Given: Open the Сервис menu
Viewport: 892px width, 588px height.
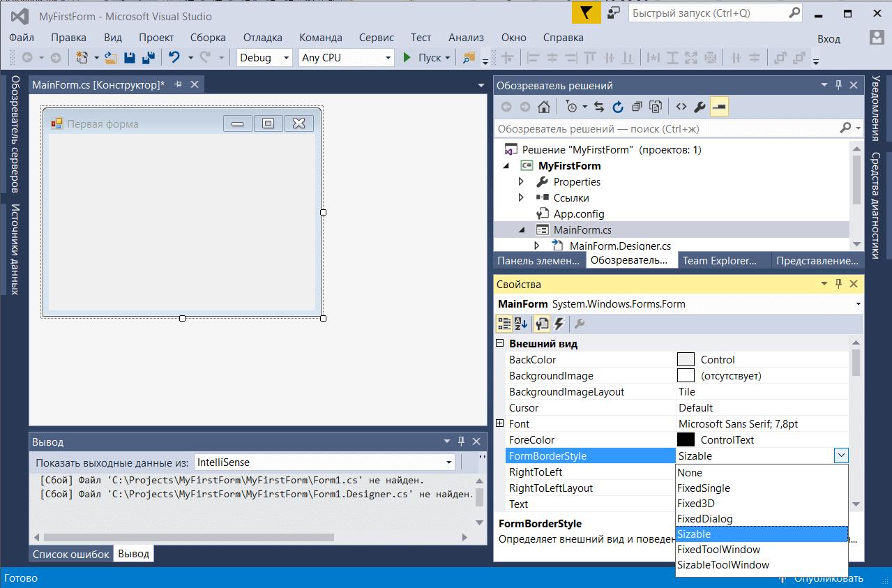Looking at the screenshot, I should tap(377, 38).
